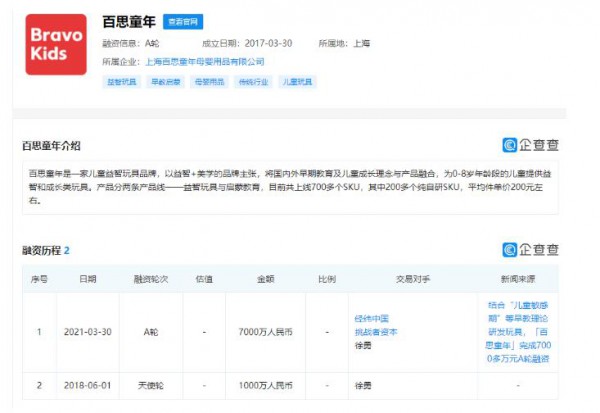Click the 金额 column header
Screen dimensions: 600x413
pos(266,279)
